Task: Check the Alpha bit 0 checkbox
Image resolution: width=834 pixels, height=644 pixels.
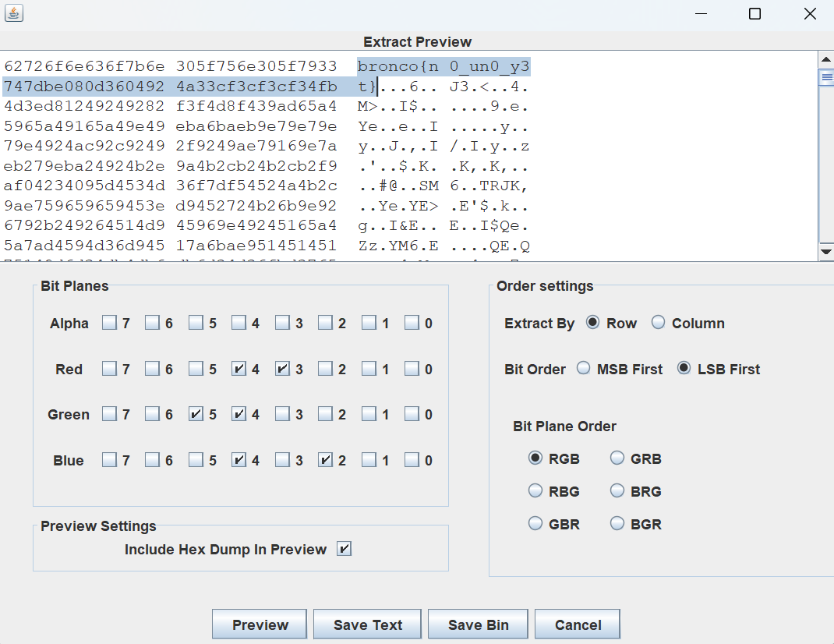Action: (412, 323)
